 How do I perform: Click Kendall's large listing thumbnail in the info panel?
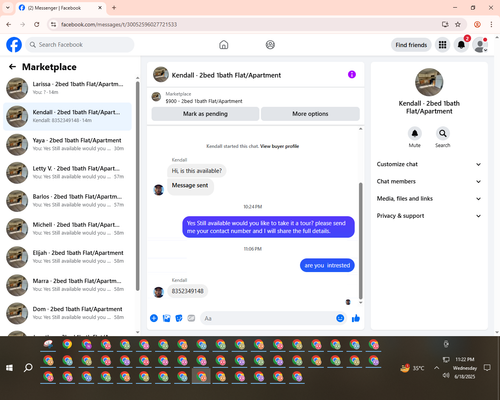coord(429,82)
